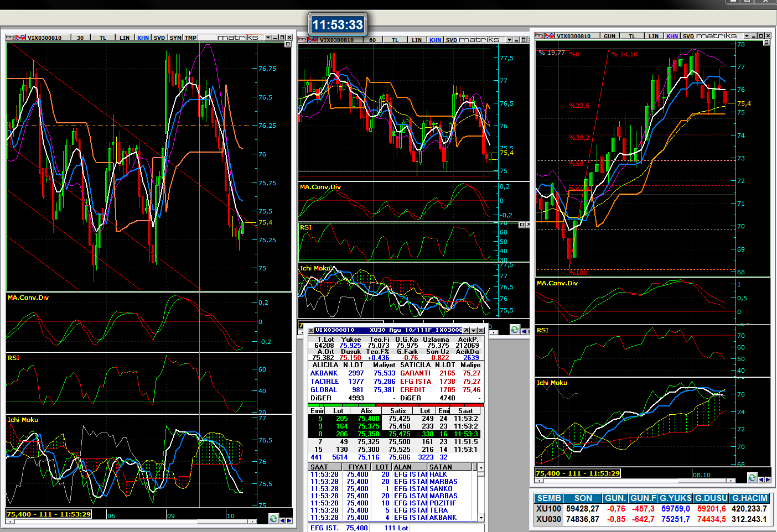Toggle LIN scale in the middle chart

tap(417, 40)
